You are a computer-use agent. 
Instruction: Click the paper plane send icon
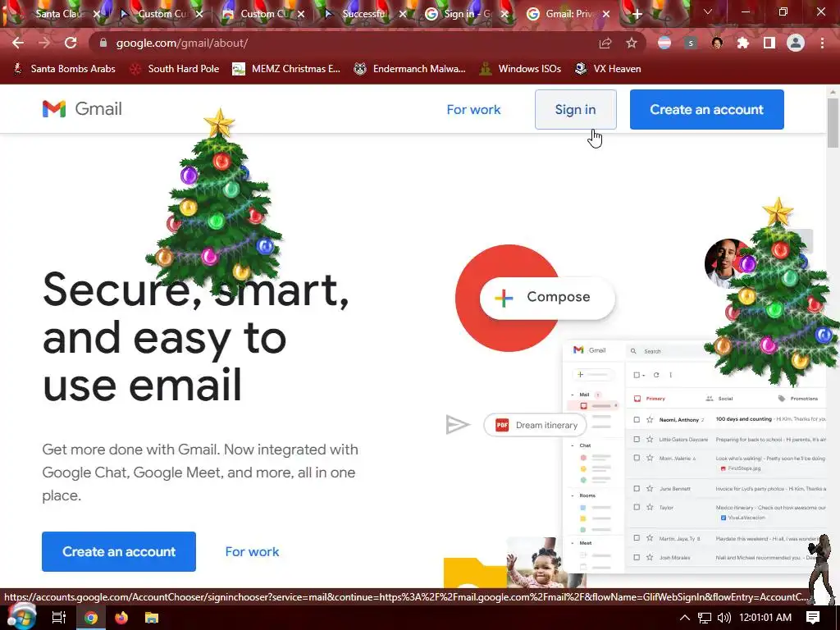pyautogui.click(x=458, y=425)
